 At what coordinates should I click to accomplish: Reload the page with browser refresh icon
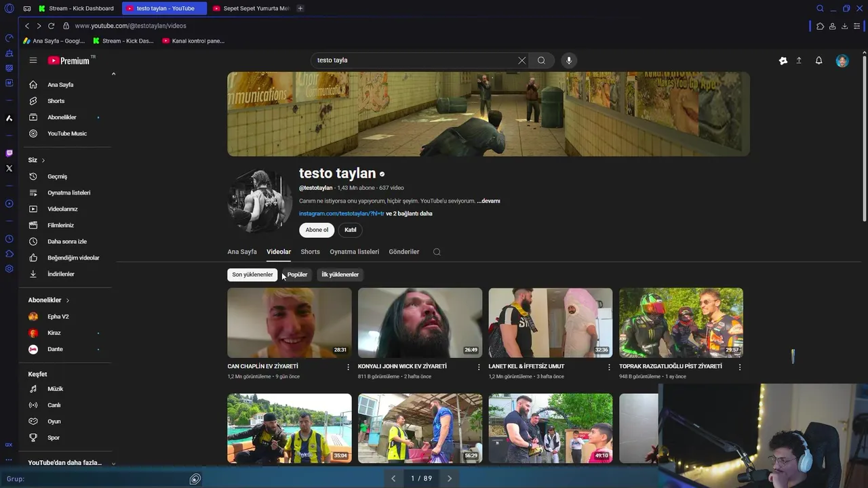click(51, 26)
